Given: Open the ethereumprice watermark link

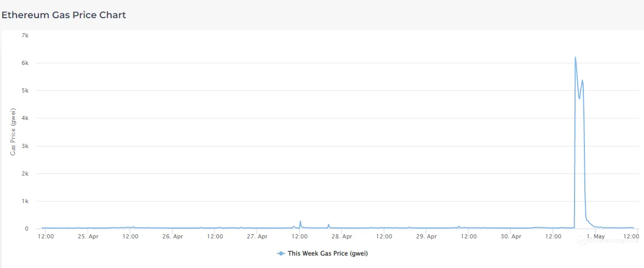Looking at the screenshot, I should click(x=614, y=240).
